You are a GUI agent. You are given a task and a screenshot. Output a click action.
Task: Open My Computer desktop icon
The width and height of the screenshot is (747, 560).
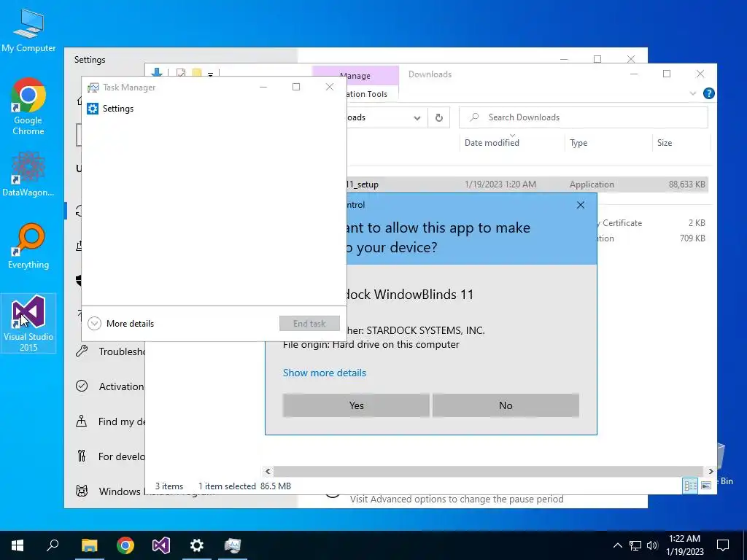tap(28, 29)
